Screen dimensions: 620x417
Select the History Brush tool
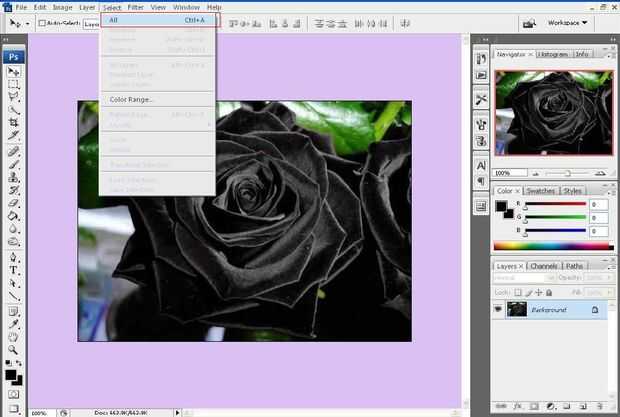[13, 190]
